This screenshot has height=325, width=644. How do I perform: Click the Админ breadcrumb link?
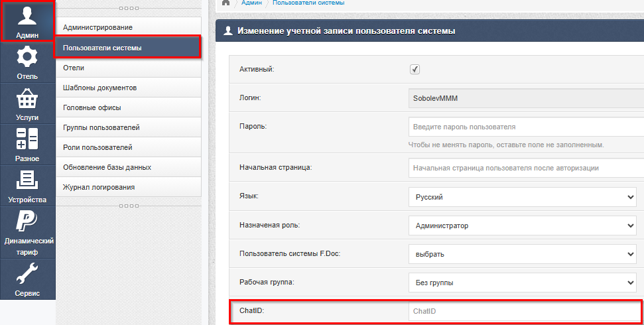pyautogui.click(x=251, y=3)
